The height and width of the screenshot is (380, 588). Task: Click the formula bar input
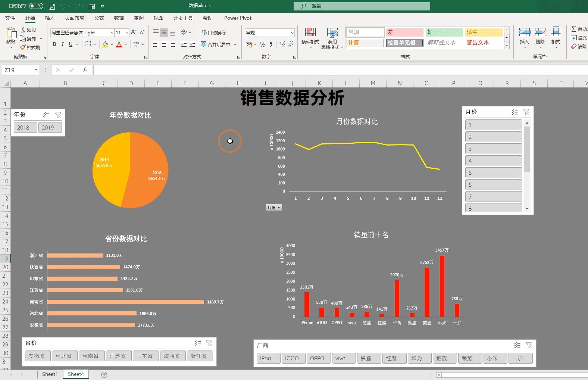click(x=340, y=70)
